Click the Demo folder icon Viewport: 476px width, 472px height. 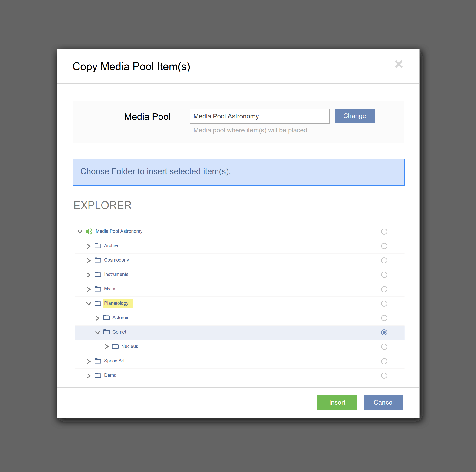tap(98, 375)
